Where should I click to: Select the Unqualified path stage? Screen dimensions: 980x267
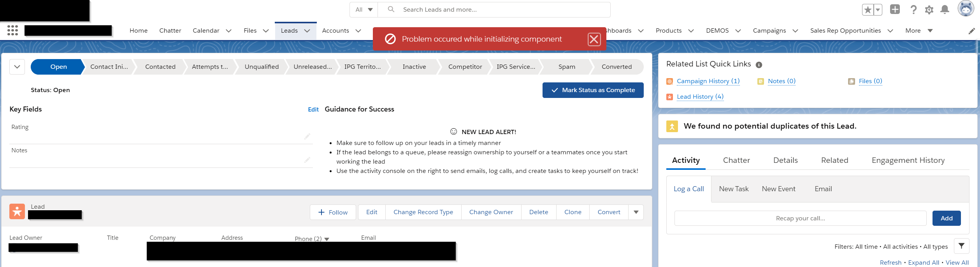[262, 67]
